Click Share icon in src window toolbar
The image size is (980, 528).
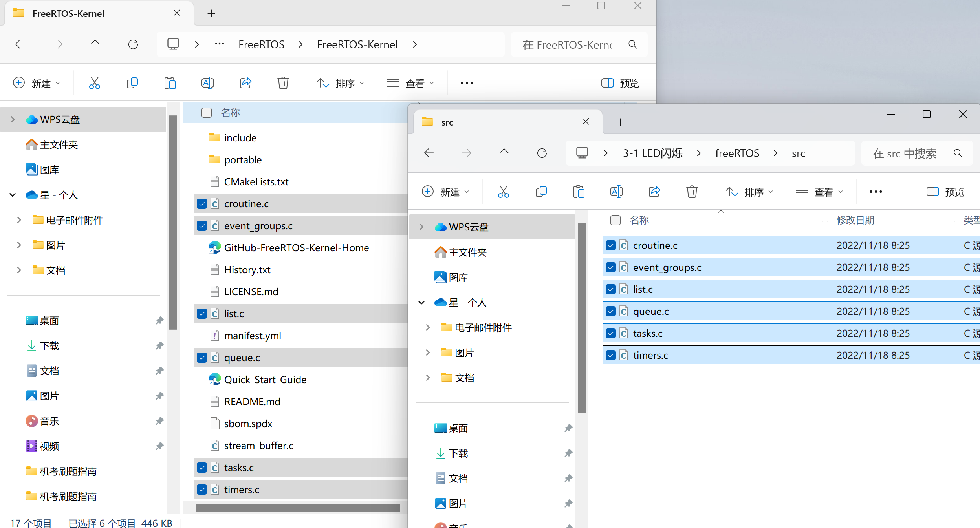pos(654,192)
